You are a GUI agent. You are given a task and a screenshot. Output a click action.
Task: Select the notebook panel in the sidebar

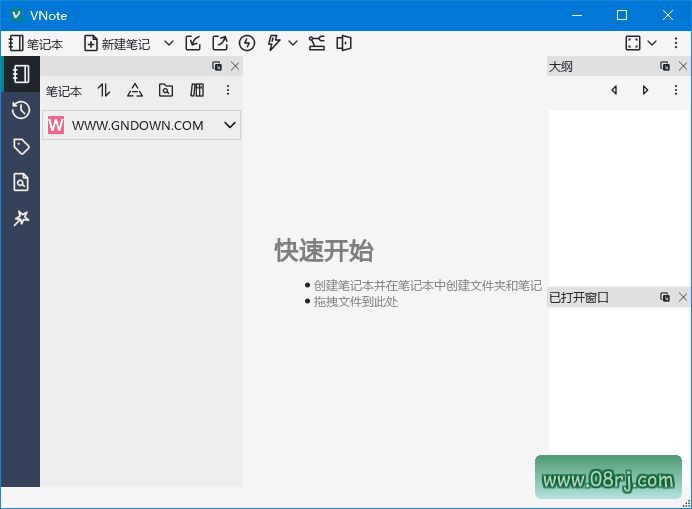(x=21, y=74)
